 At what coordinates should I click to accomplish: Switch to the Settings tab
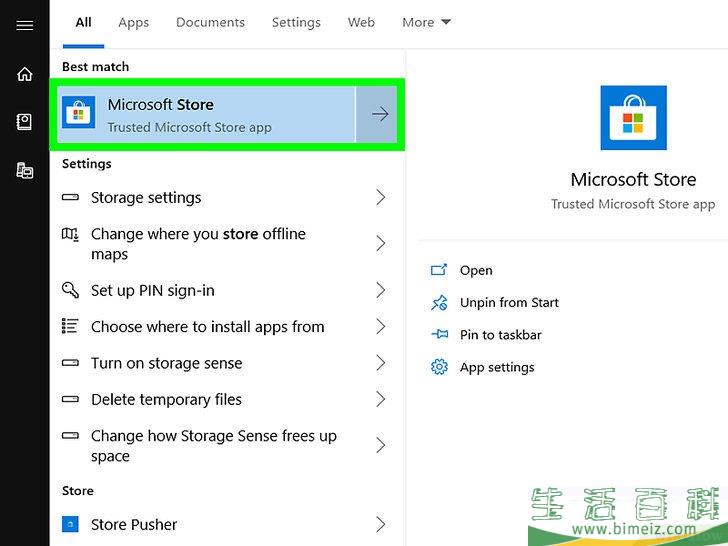tap(296, 22)
